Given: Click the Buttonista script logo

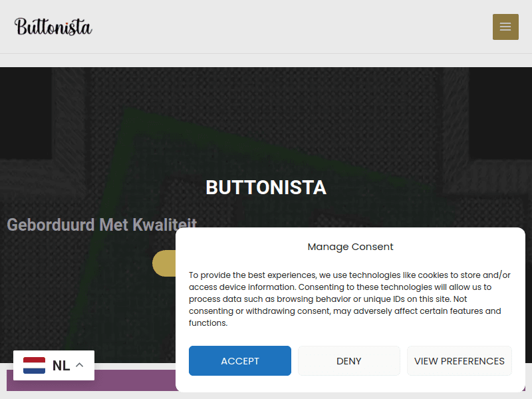Looking at the screenshot, I should coord(53,26).
